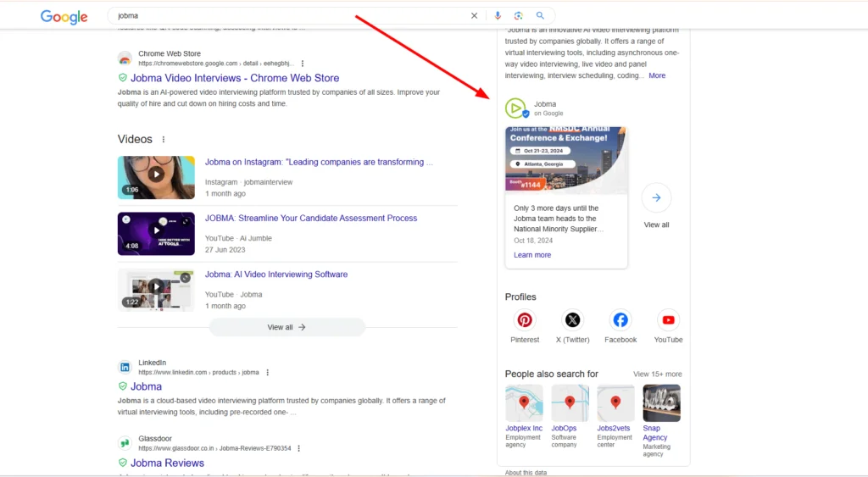Open options menu for Chrome Web Store result

pyautogui.click(x=303, y=64)
